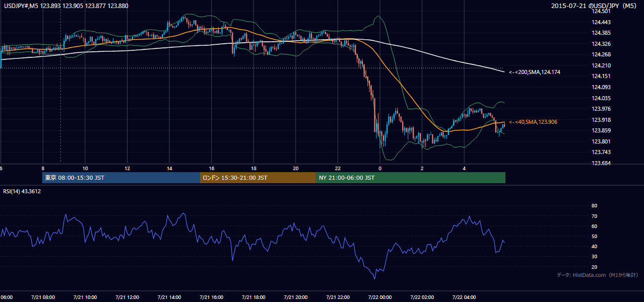Select the 40 SMA 123.906 label
The image size is (644, 302).
pyautogui.click(x=533, y=122)
